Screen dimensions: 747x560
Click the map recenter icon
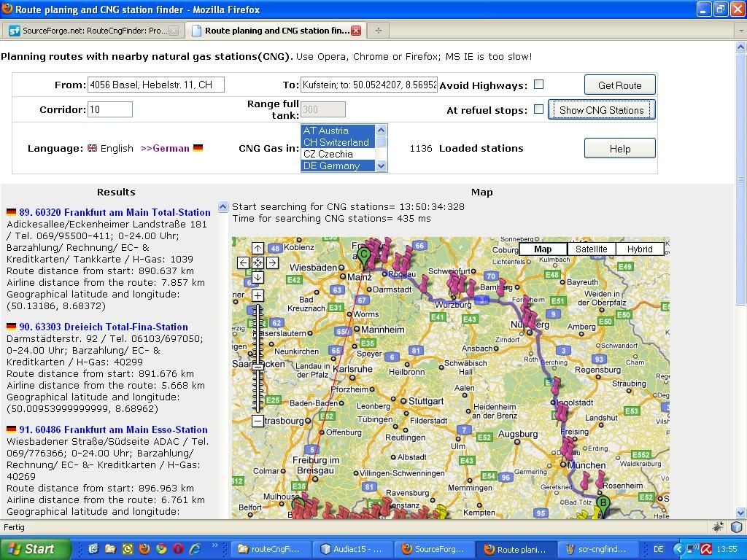click(258, 262)
